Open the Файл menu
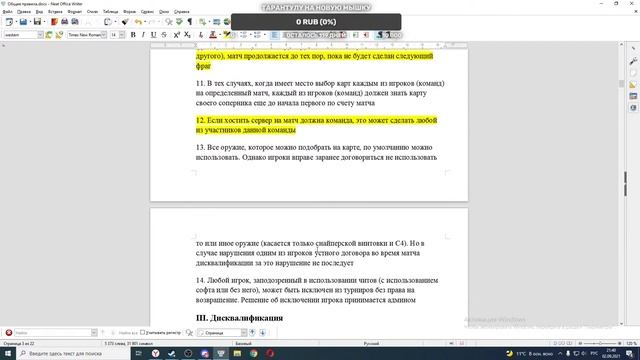The height and width of the screenshot is (360, 640). pos(7,12)
